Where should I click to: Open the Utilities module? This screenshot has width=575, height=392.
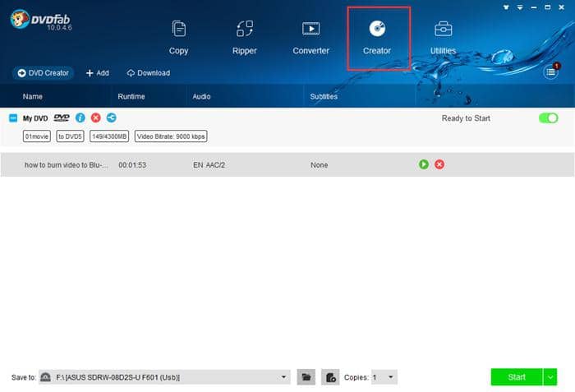[x=443, y=38]
